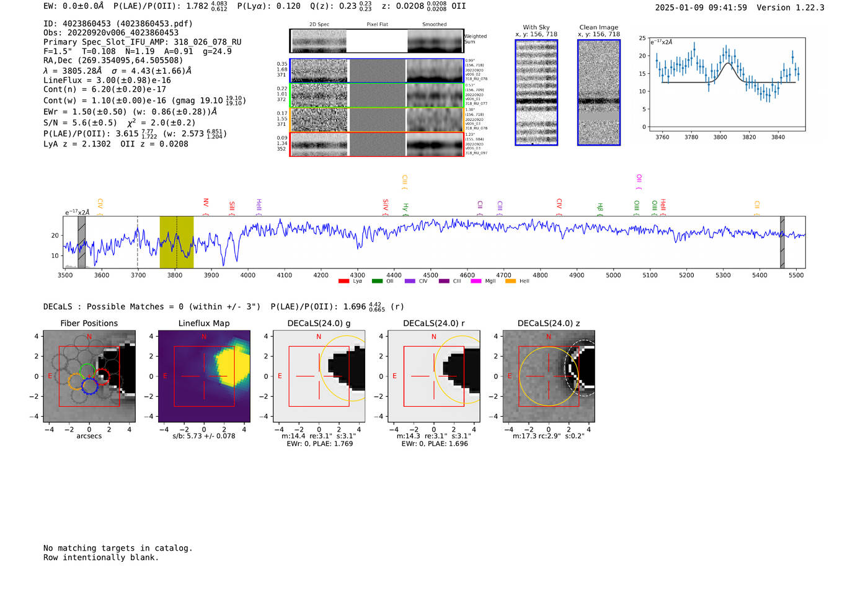Open the green-bordered 2D Spec fiber cutout

pos(319,96)
